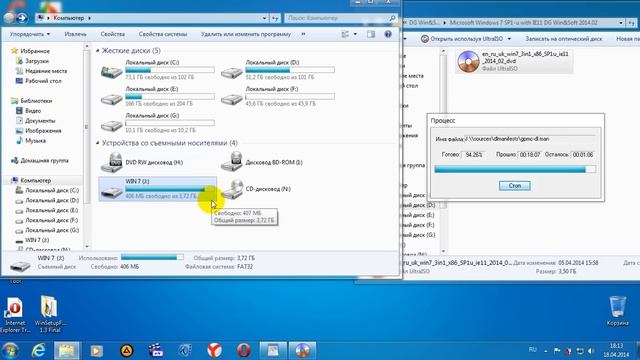Select Рабочий стол in sidebar

pos(43,81)
